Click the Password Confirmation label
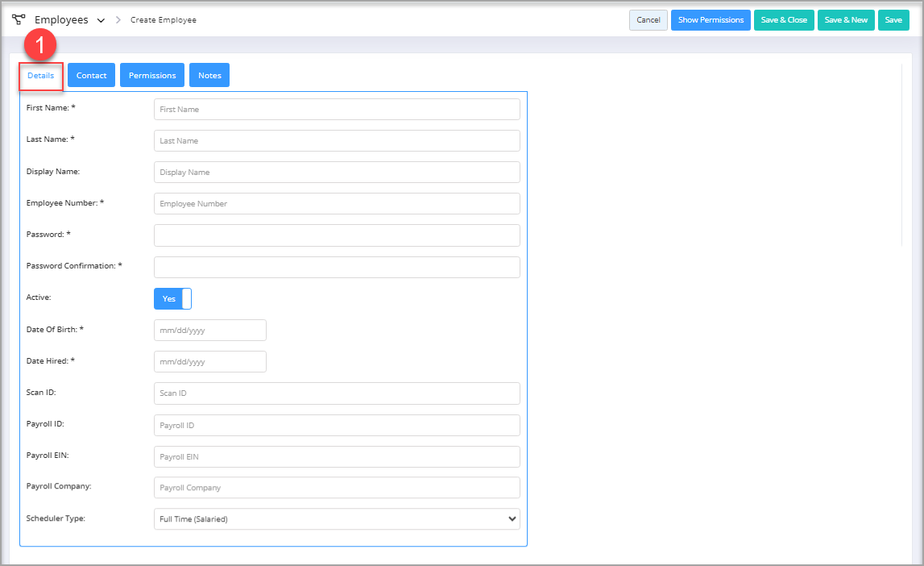 click(x=74, y=266)
